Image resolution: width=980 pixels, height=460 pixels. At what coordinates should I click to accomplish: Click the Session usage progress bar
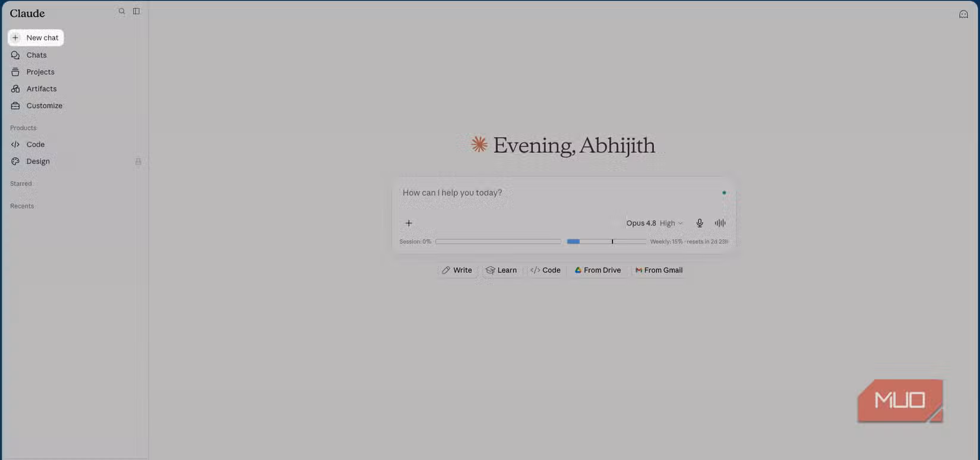[x=498, y=242]
